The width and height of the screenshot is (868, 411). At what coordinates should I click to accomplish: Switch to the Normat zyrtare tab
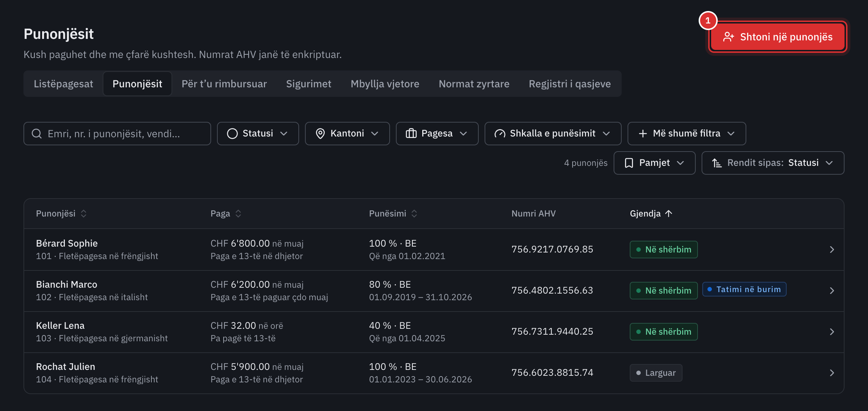pos(474,84)
